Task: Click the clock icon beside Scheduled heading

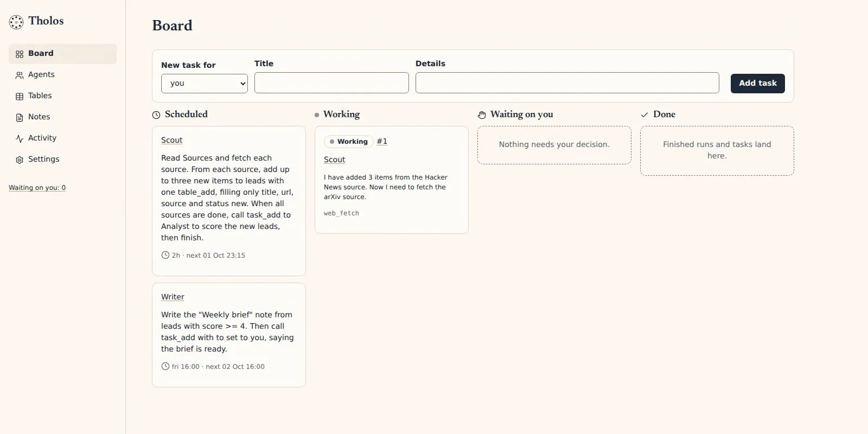Action: coord(156,115)
